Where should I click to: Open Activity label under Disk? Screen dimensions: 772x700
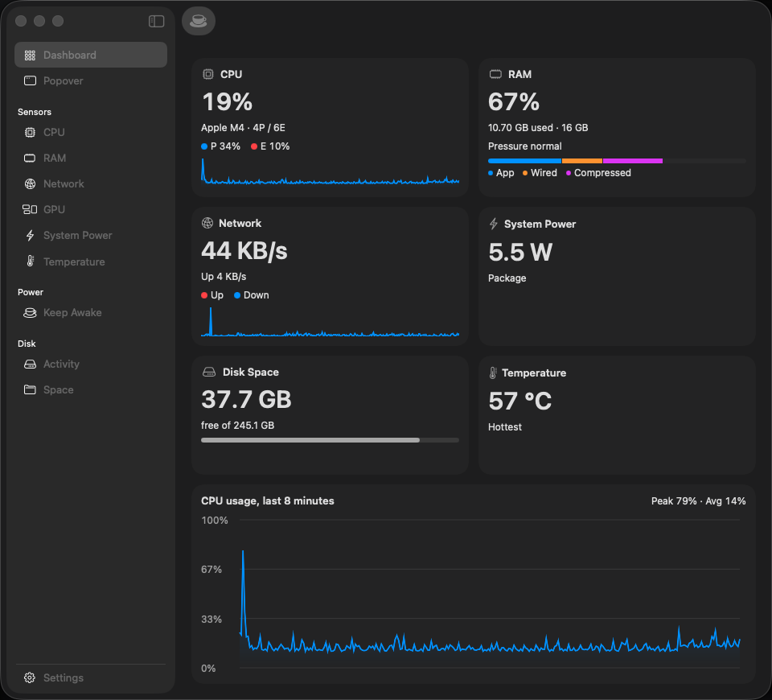[62, 364]
